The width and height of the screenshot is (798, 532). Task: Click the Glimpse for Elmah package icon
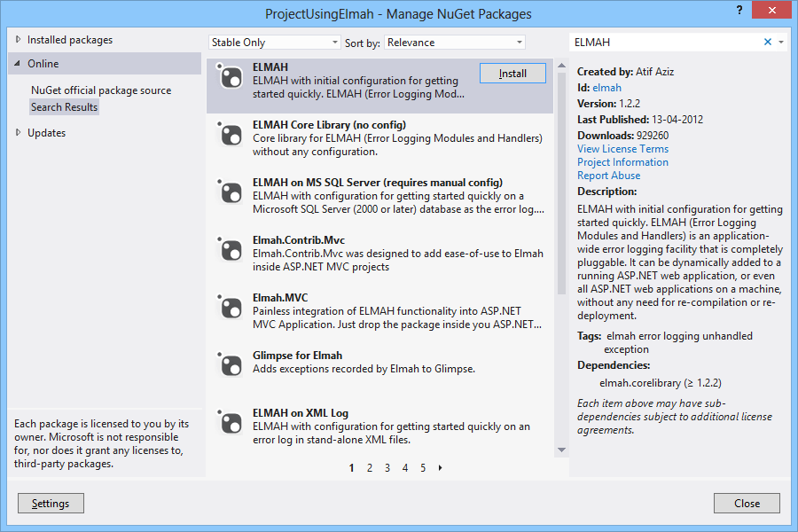[x=230, y=366]
